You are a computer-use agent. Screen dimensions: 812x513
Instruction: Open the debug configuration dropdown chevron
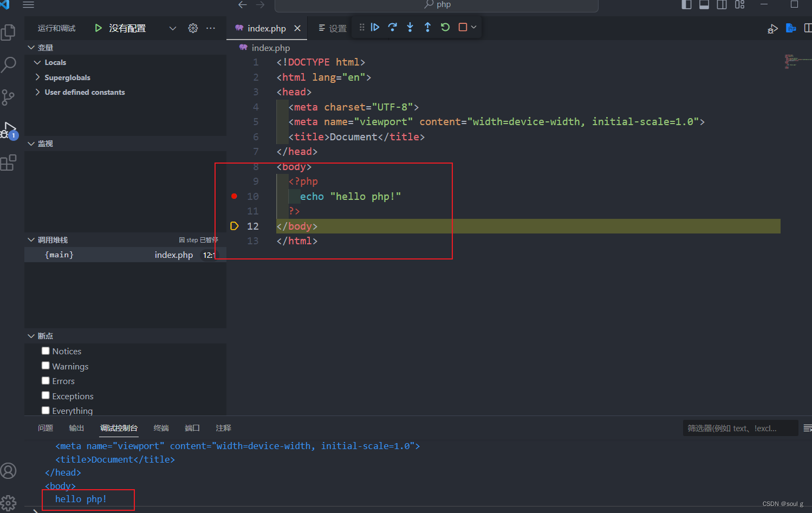[173, 28]
